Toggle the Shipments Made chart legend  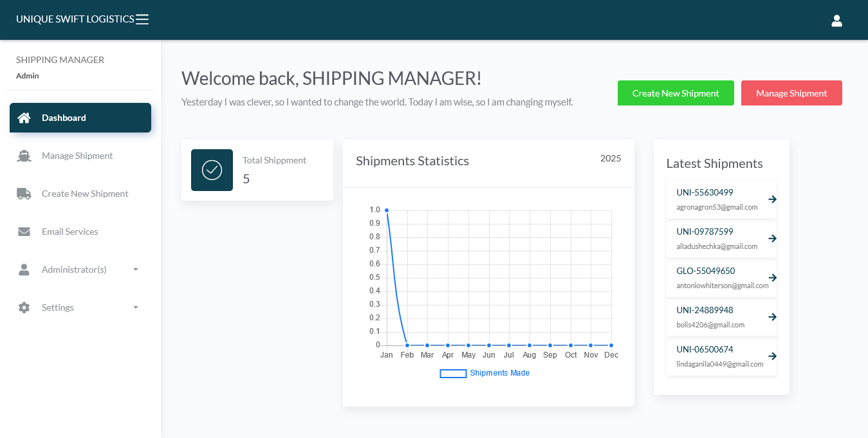click(485, 373)
